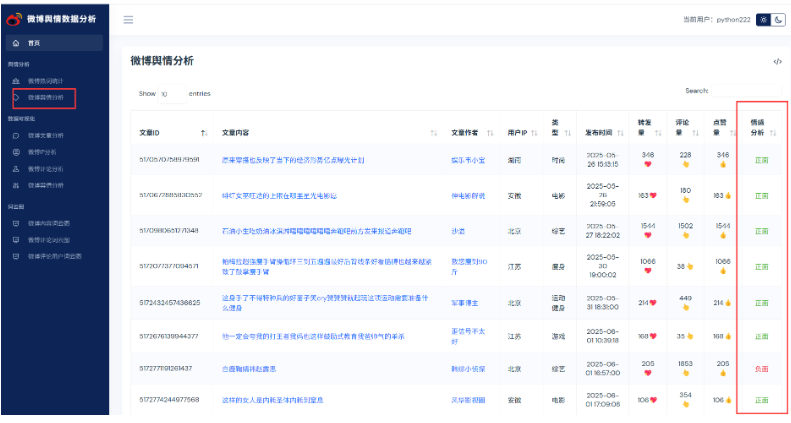This screenshot has width=791, height=423.
Task: Open author link 神电影解说
Action: (x=468, y=196)
